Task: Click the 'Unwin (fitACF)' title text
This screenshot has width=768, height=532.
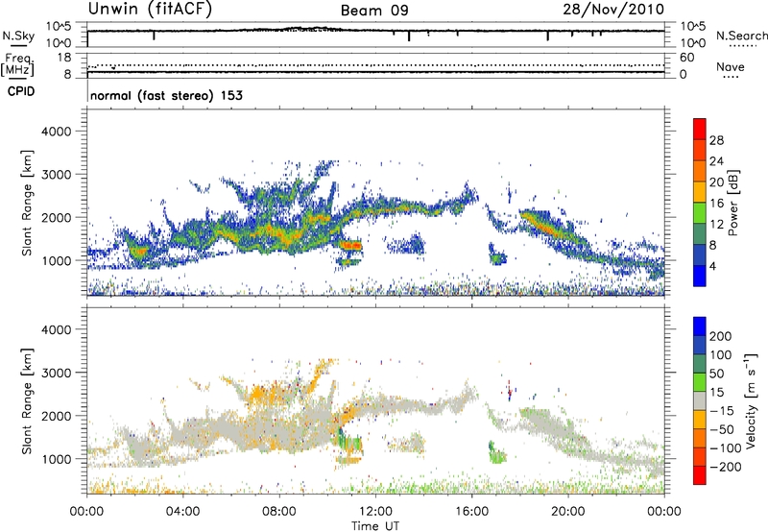Action: (150, 10)
